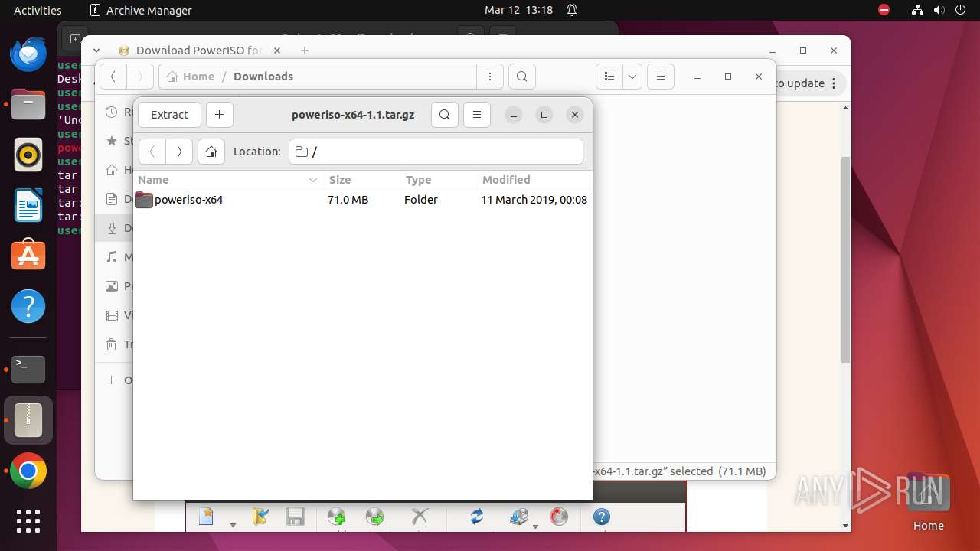Click the Add disc icon in PowerISO toolbar
Image resolution: width=980 pixels, height=551 pixels.
(x=336, y=517)
